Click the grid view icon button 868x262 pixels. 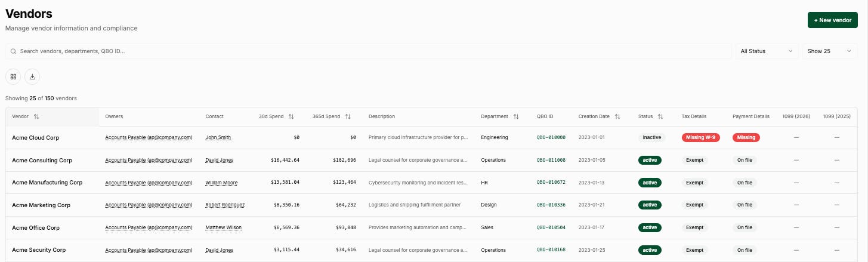(x=13, y=76)
